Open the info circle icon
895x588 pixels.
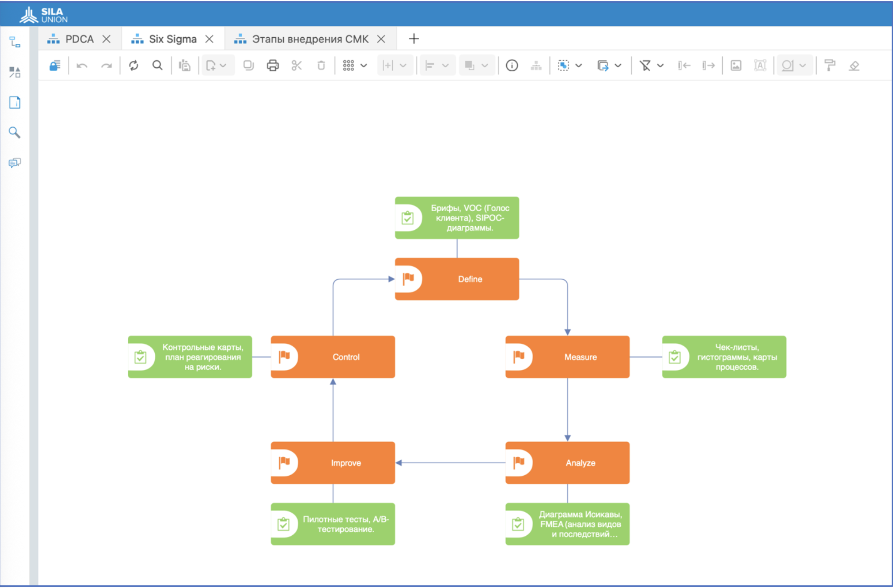[512, 66]
